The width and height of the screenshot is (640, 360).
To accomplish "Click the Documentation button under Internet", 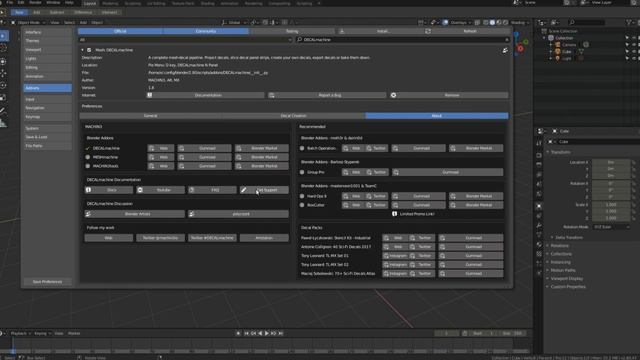I will (205, 95).
